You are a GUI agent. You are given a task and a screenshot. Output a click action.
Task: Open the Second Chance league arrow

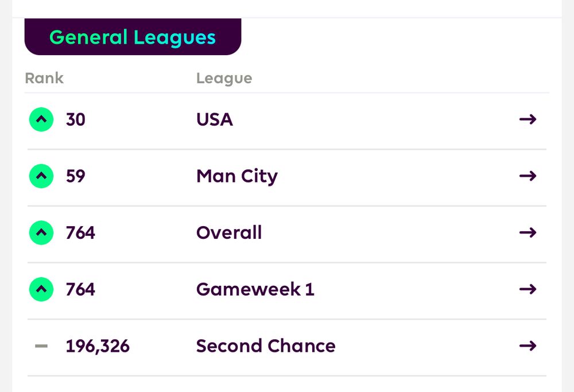[528, 346]
